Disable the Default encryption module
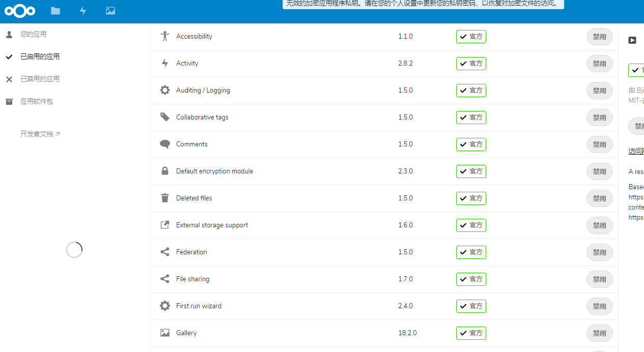This screenshot has height=352, width=644. point(600,171)
